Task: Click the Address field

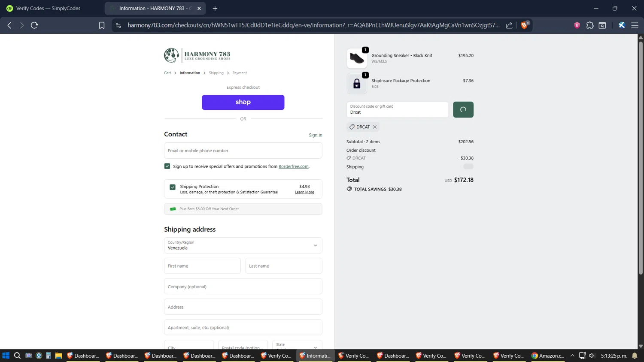Action: (x=243, y=307)
